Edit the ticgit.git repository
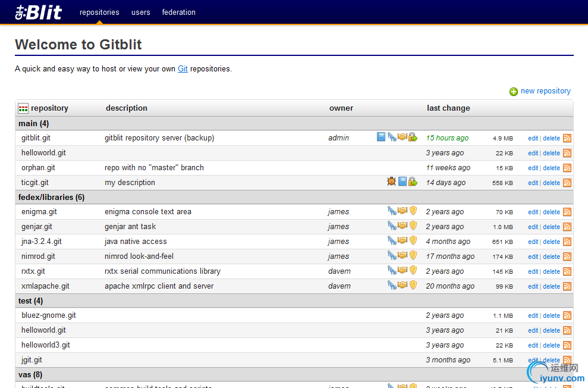This screenshot has height=388, width=588. point(533,183)
